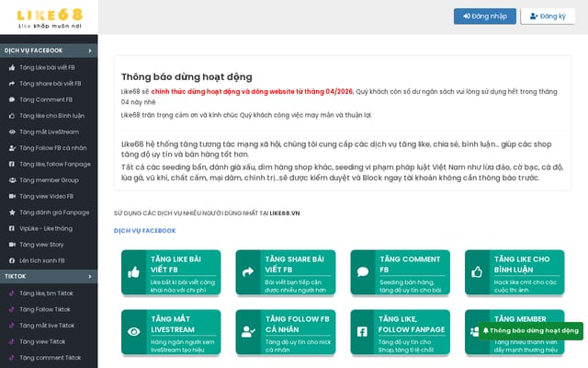Open Tăng Like bài viết FB sidebar item

point(49,67)
